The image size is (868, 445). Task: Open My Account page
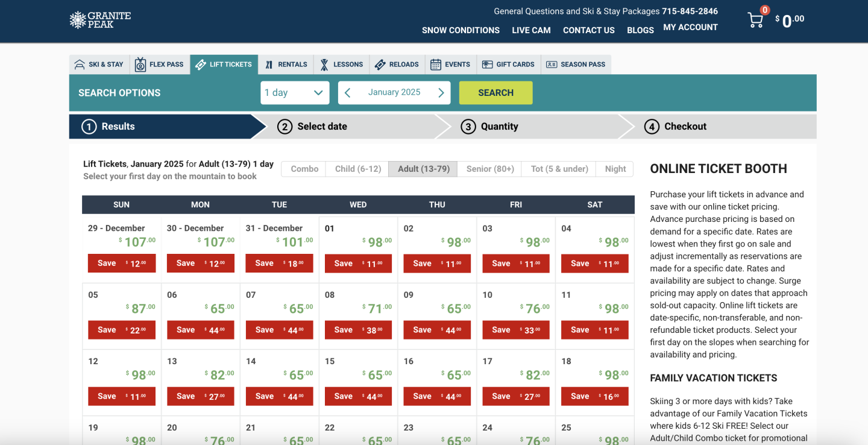[690, 27]
